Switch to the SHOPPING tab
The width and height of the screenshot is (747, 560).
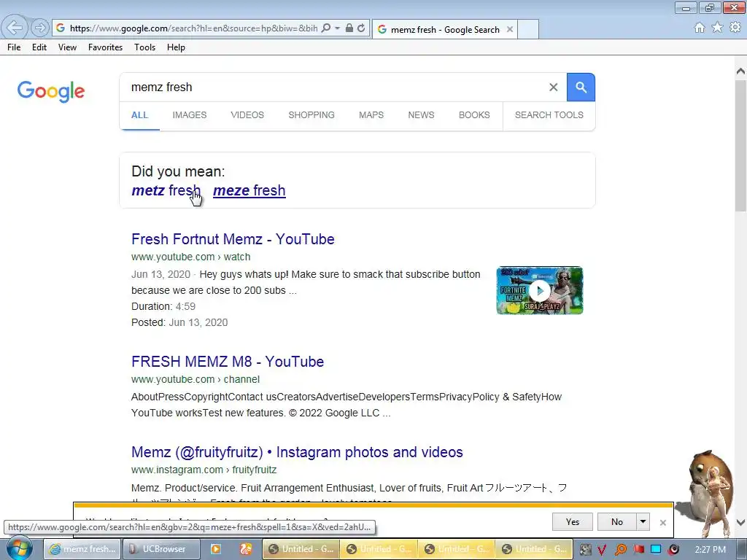coord(311,115)
